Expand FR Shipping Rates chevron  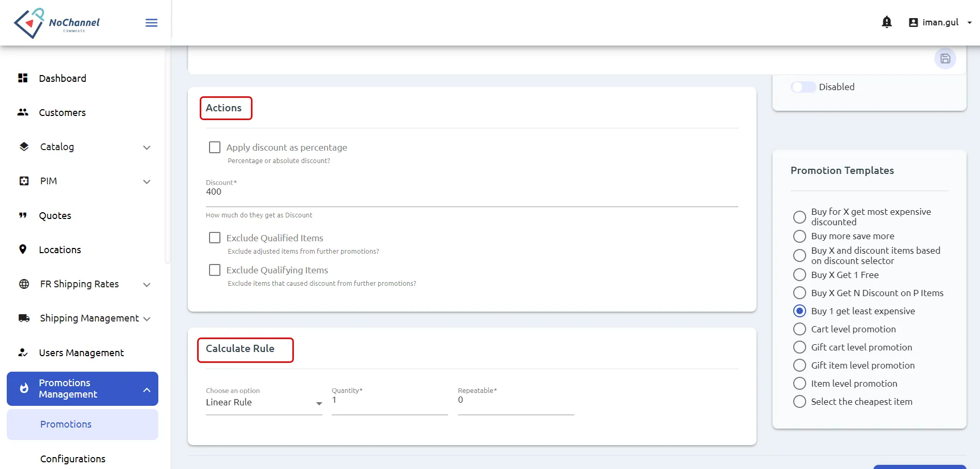[147, 285]
